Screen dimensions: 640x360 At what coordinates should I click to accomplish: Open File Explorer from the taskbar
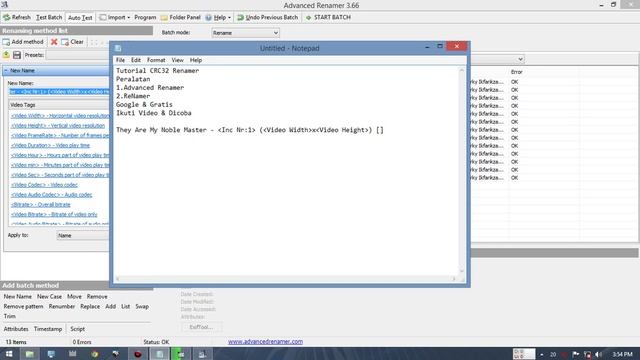click(x=30, y=354)
